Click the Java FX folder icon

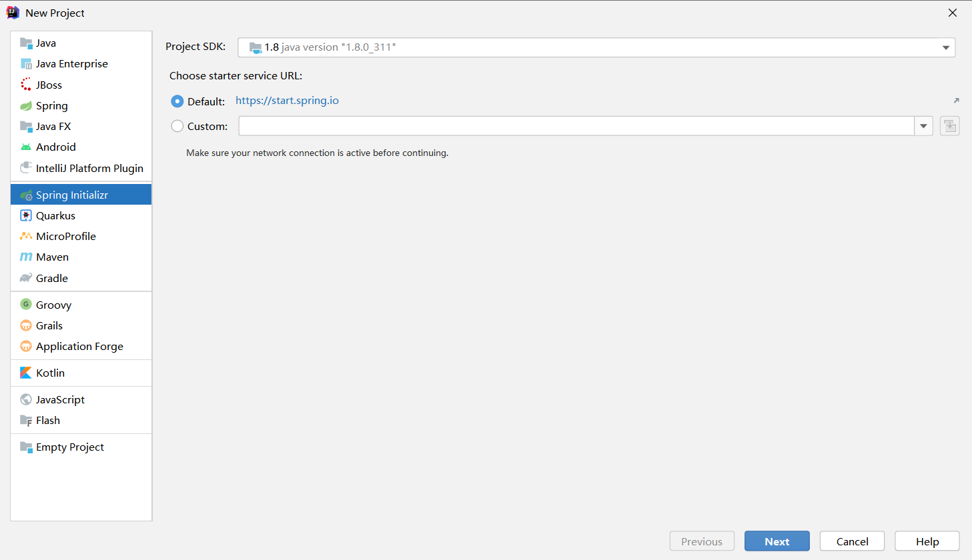tap(26, 127)
